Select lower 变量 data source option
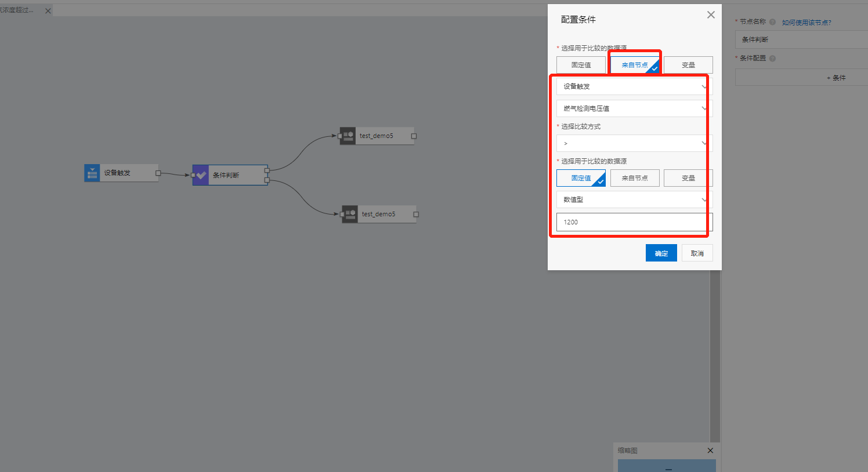This screenshot has width=868, height=472. point(688,178)
